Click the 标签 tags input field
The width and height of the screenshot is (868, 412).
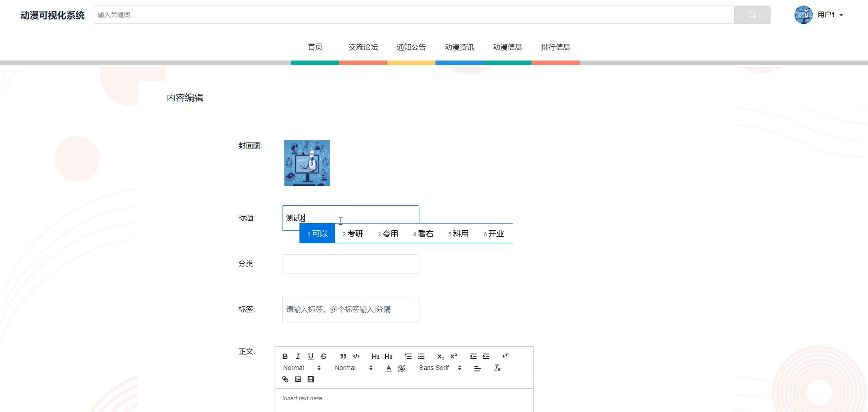(x=350, y=309)
